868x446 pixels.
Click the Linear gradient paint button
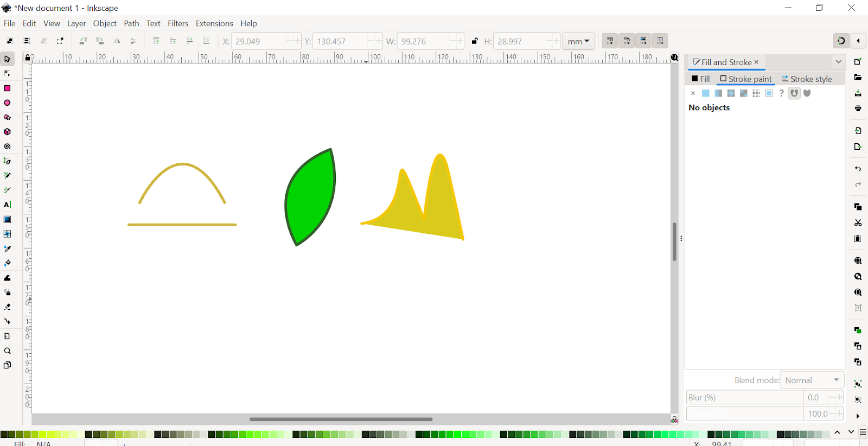tap(718, 93)
